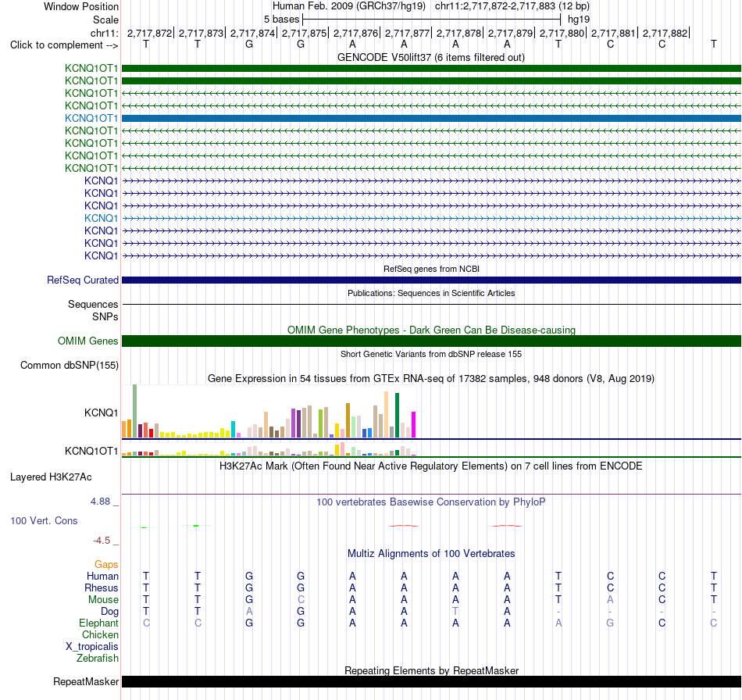
Task: Select the 'Click to complement -->' label
Action: (64, 45)
